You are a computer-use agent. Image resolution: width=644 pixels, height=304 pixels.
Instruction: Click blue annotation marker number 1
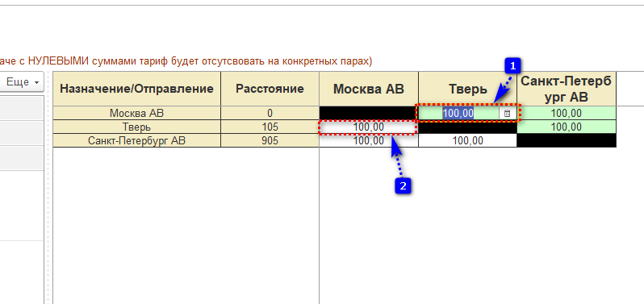(x=512, y=65)
